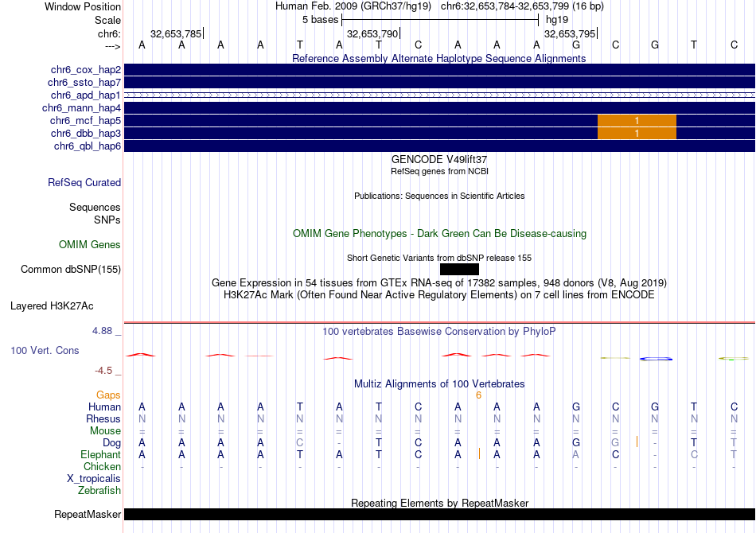Click the orange insertion mark in Dog row
The width and height of the screenshot is (756, 533).
coord(637,442)
